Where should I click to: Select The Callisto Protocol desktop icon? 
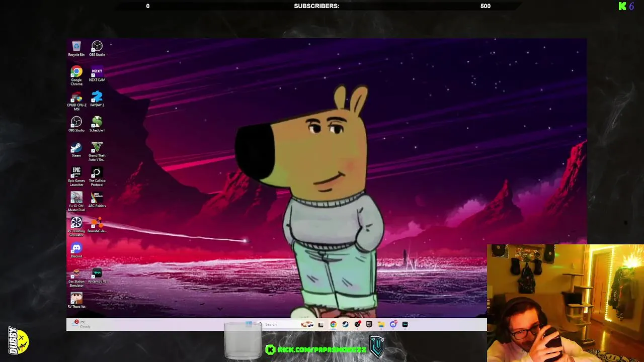pos(97,176)
